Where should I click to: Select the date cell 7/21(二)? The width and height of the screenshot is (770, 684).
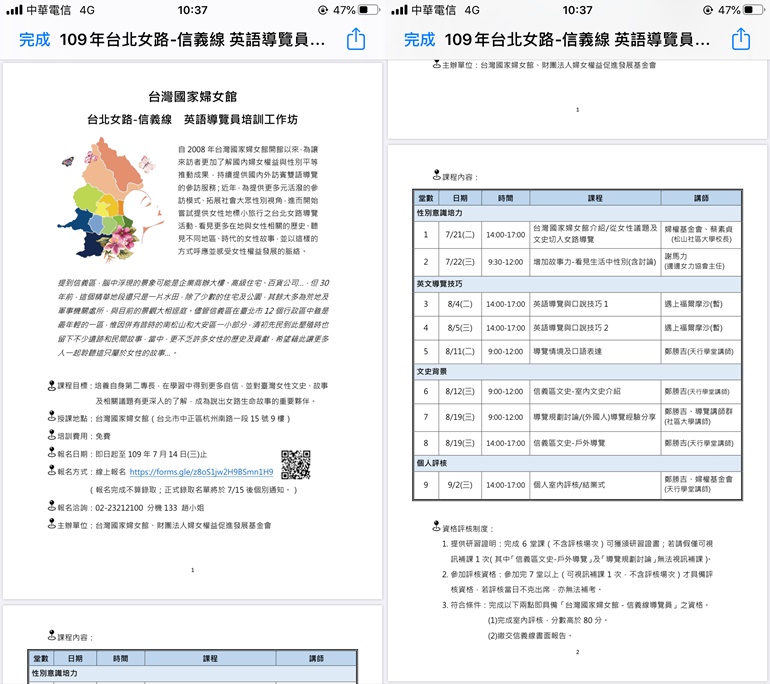tap(460, 235)
